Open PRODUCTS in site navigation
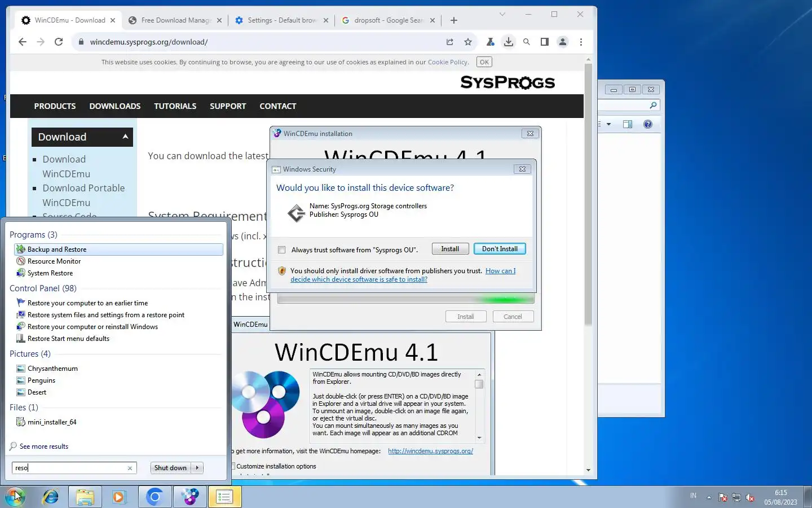 click(x=55, y=106)
